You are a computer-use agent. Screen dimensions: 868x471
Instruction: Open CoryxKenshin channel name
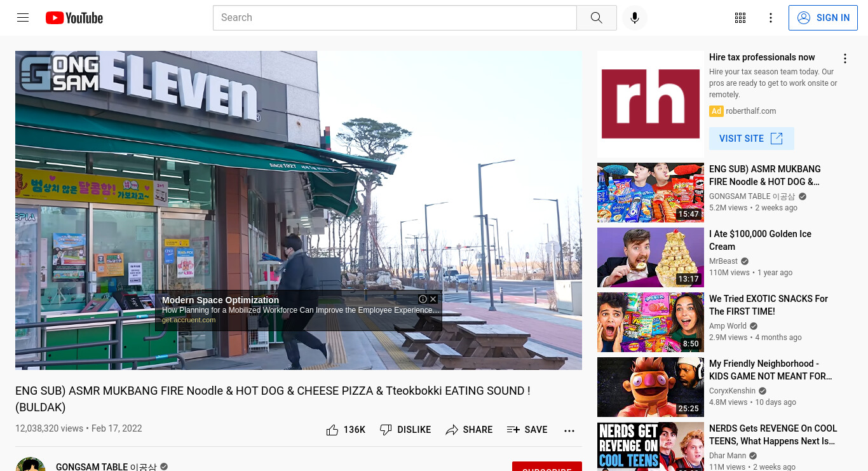(733, 391)
